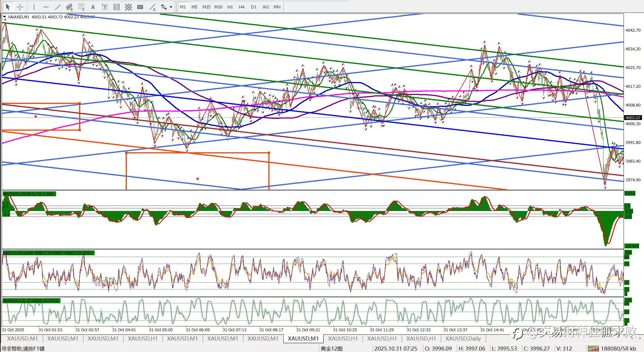Open the last XAUUSD,H1 chart tab
The image size is (644, 352).
(421, 338)
